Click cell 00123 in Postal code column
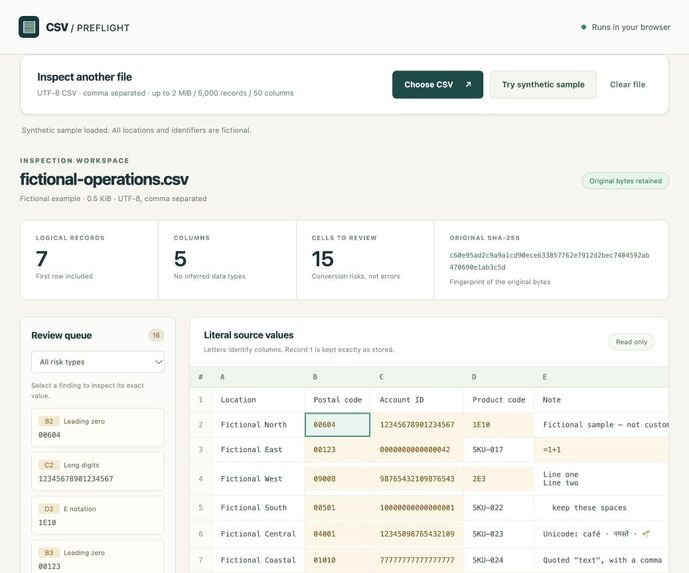This screenshot has width=689, height=573. click(x=337, y=450)
